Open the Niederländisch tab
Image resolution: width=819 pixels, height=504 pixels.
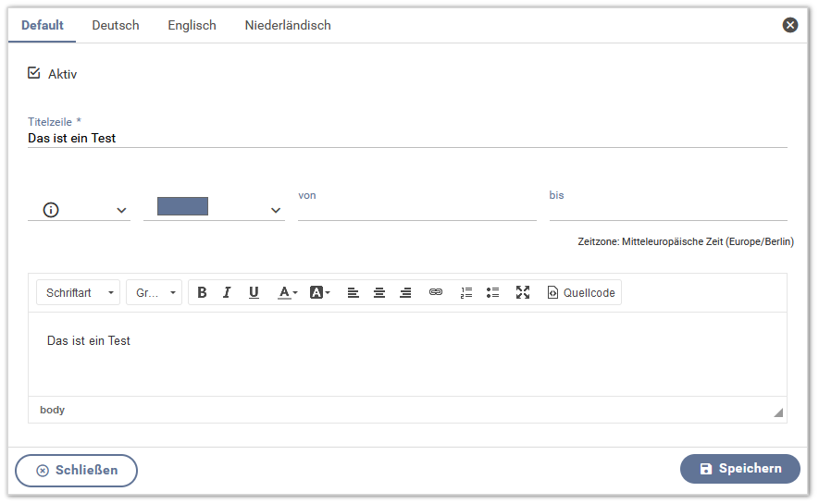(x=288, y=25)
